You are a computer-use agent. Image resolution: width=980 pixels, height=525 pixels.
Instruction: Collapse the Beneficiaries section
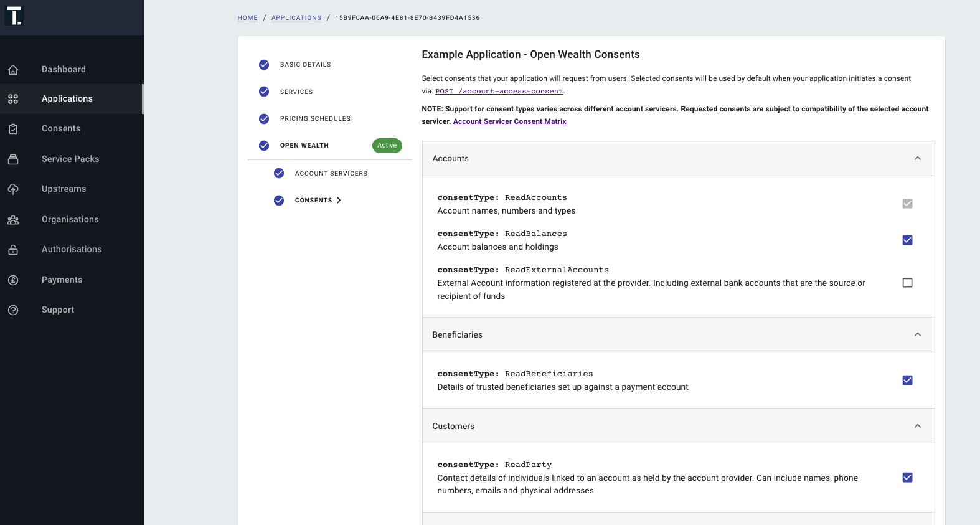coord(917,335)
